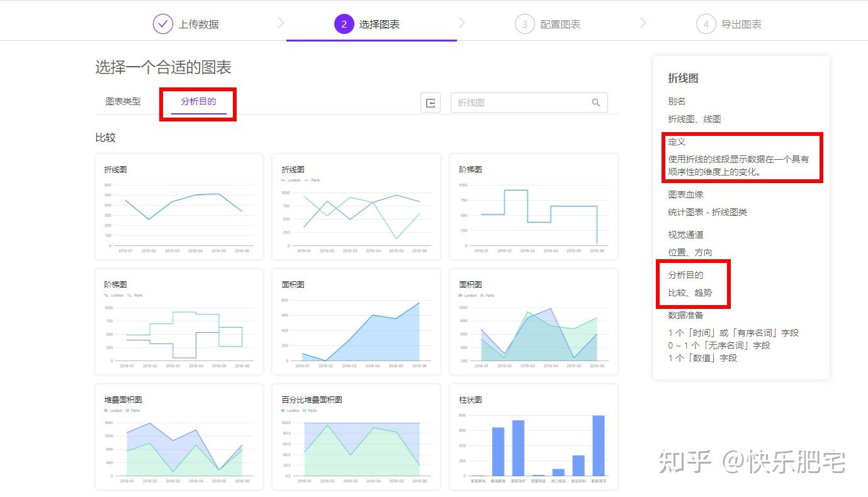This screenshot has width=868, height=497.
Task: Click the magnifier search icon
Action: 596,103
